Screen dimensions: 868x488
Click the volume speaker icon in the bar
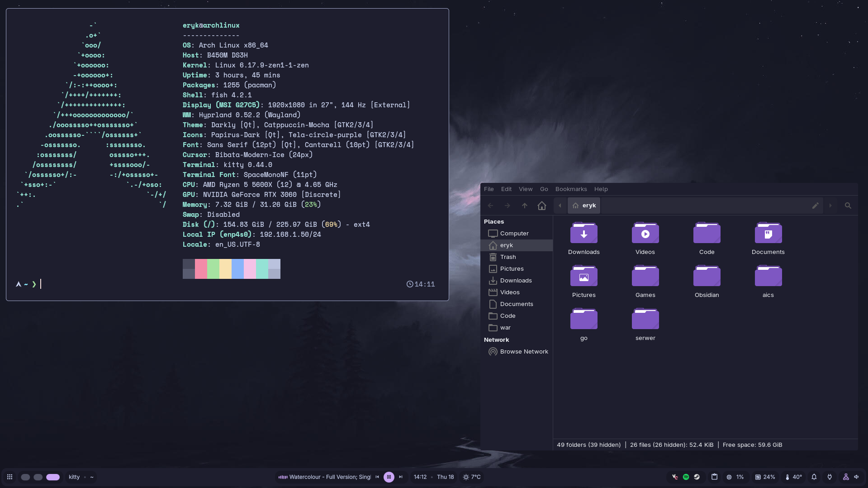pyautogui.click(x=856, y=477)
